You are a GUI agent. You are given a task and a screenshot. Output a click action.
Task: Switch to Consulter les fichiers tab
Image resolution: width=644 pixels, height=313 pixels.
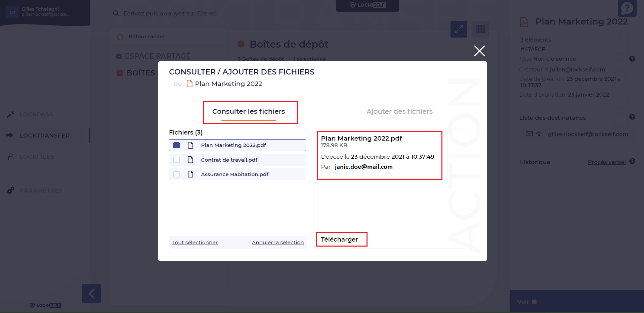click(x=249, y=111)
